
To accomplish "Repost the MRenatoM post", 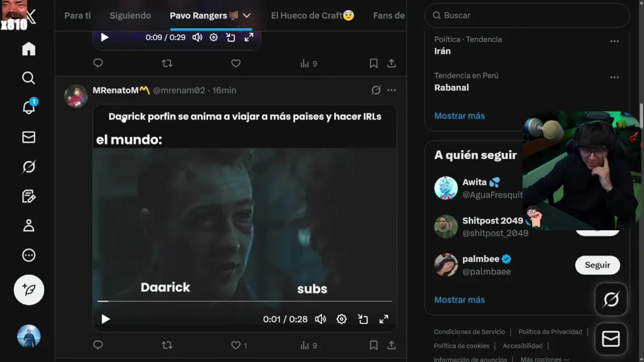I will coord(167,345).
